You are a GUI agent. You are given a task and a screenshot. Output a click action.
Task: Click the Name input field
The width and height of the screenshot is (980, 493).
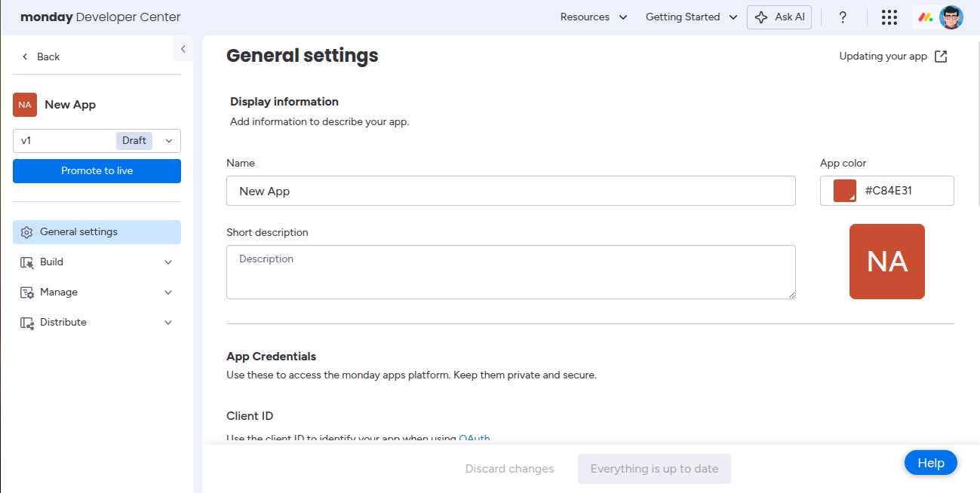click(511, 191)
